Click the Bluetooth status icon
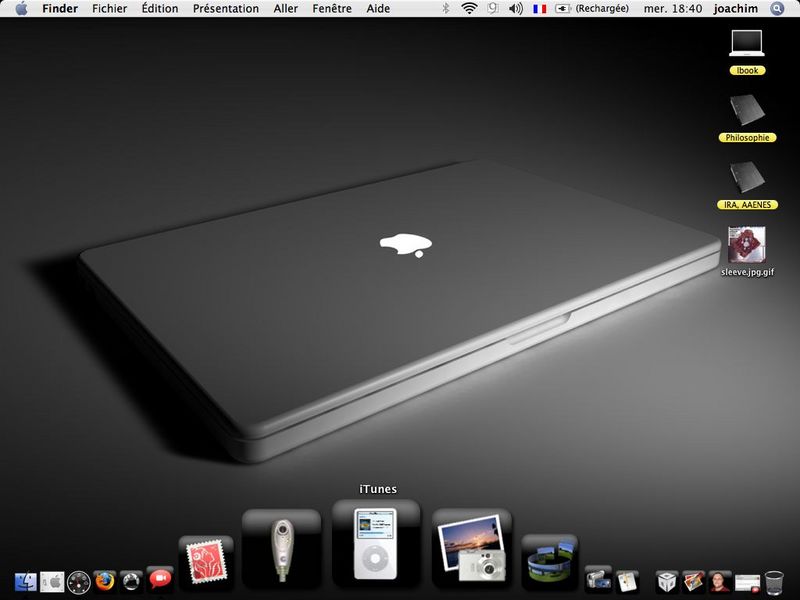Image resolution: width=800 pixels, height=600 pixels. tap(445, 9)
